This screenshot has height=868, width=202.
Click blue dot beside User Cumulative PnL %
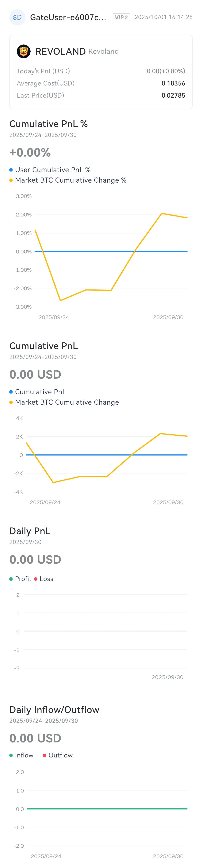pyautogui.click(x=11, y=170)
